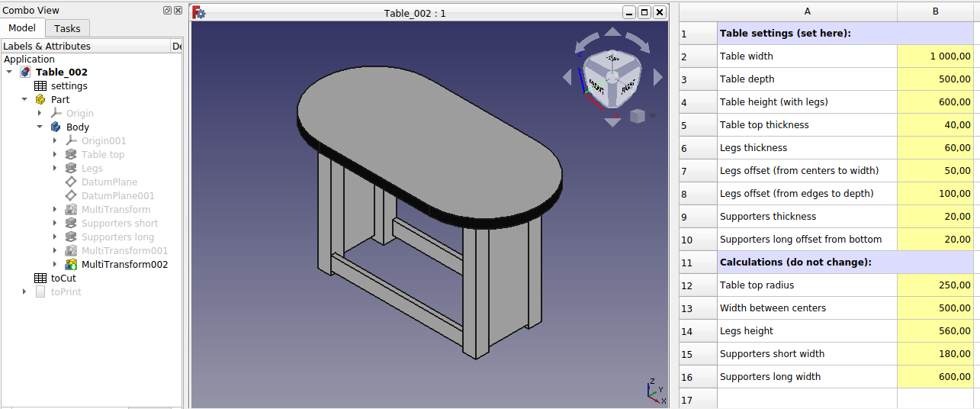980x409 pixels.
Task: Select the settings spreadsheet icon in the tree
Action: (40, 86)
